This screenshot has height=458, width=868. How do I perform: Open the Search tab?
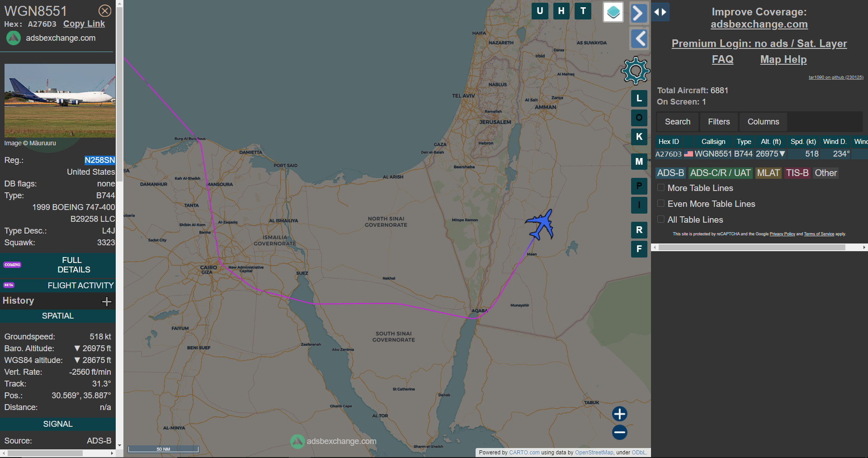(677, 122)
